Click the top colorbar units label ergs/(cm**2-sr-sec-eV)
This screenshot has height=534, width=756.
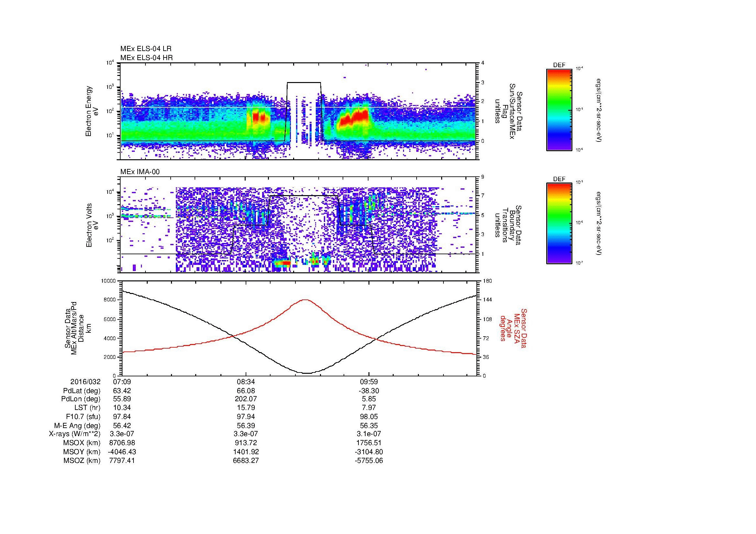coord(599,110)
